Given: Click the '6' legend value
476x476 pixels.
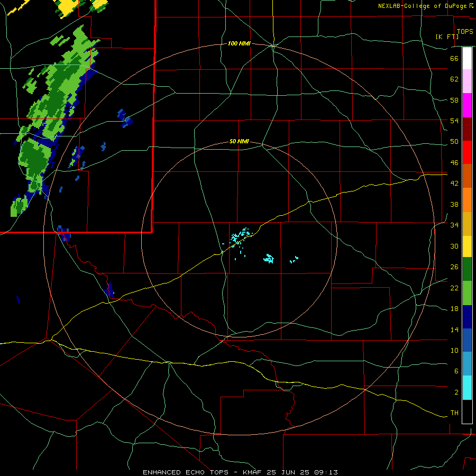Looking at the screenshot, I should point(456,371).
